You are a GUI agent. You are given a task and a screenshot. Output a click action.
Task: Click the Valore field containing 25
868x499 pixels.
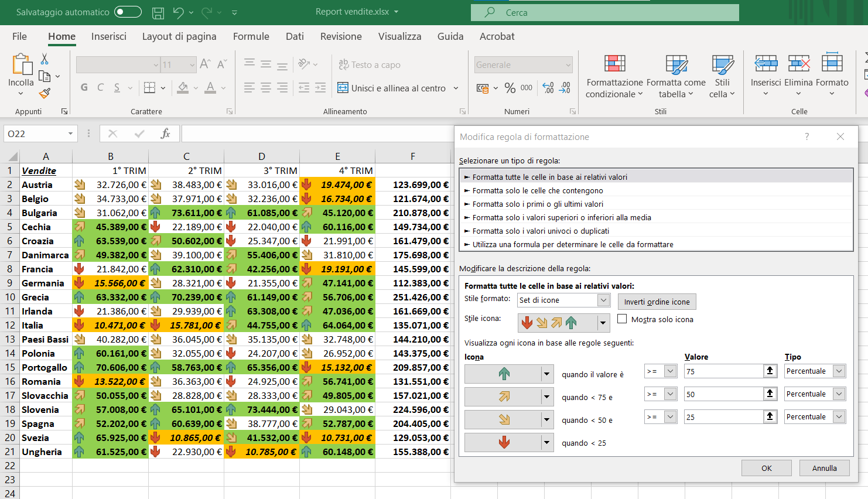723,417
